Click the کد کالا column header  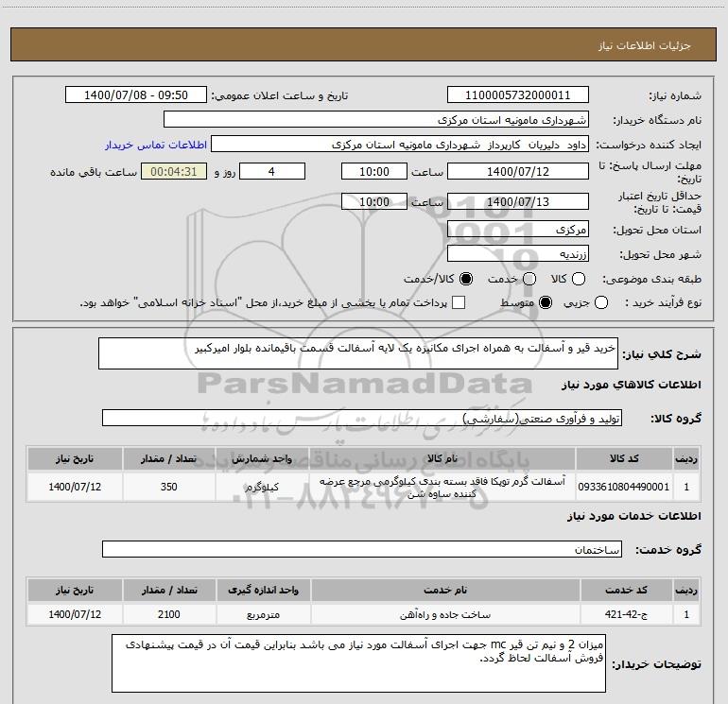click(624, 459)
